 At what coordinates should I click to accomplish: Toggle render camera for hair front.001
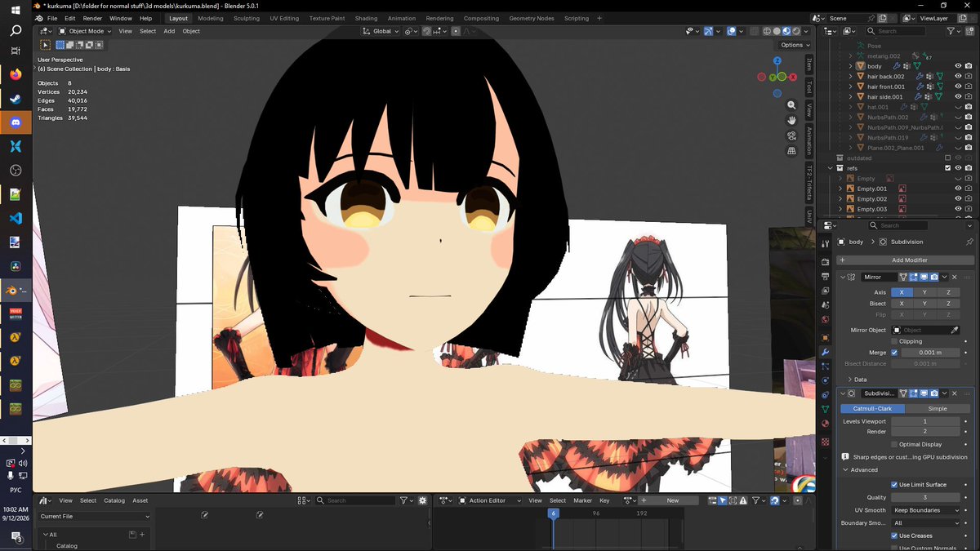969,87
